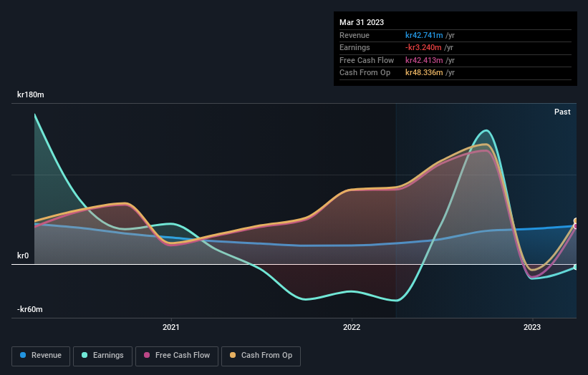This screenshot has width=588, height=375.
Task: Click the kr42.413m free cash flow value
Action: pyautogui.click(x=424, y=60)
